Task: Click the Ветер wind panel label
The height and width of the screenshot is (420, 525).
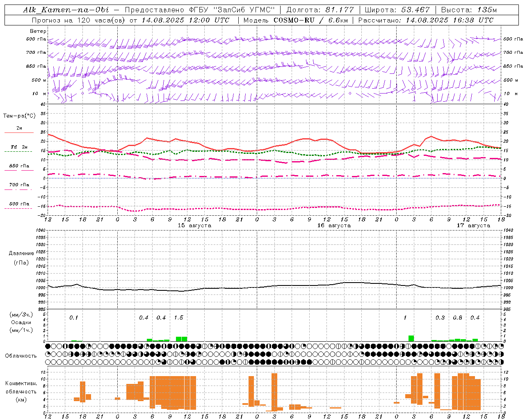Action: point(38,31)
